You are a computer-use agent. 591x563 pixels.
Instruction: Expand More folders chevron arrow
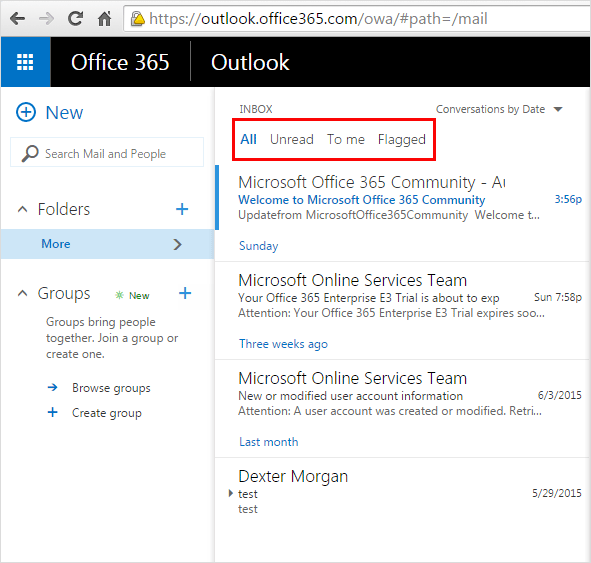[x=178, y=244]
